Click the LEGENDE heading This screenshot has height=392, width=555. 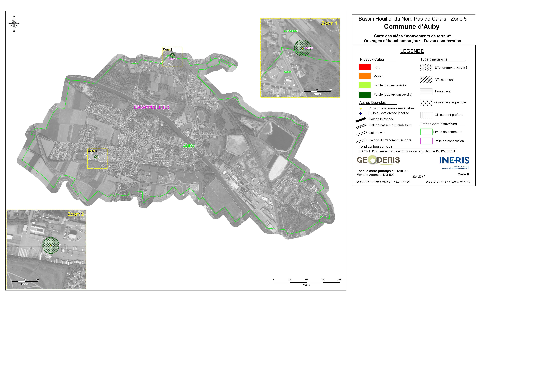(x=412, y=51)
